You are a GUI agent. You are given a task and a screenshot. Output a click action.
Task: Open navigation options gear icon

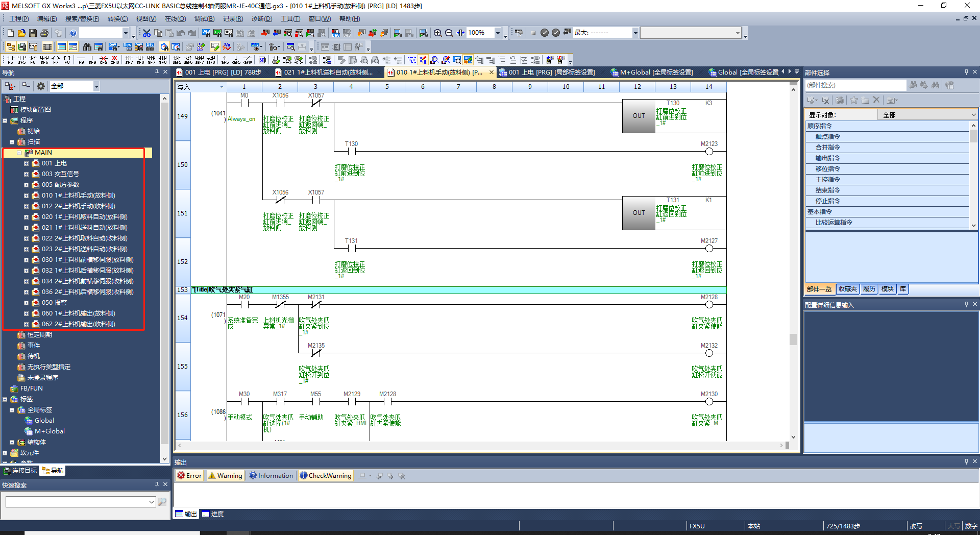coord(41,86)
